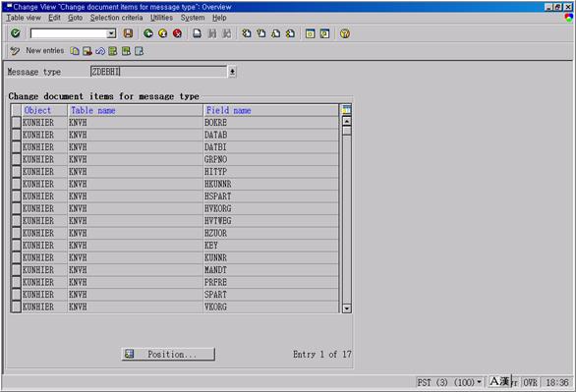Click the table's select-all corner button

(x=16, y=110)
